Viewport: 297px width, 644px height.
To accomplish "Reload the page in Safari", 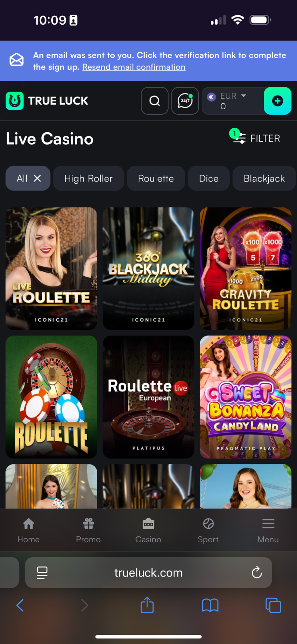I will pyautogui.click(x=257, y=572).
